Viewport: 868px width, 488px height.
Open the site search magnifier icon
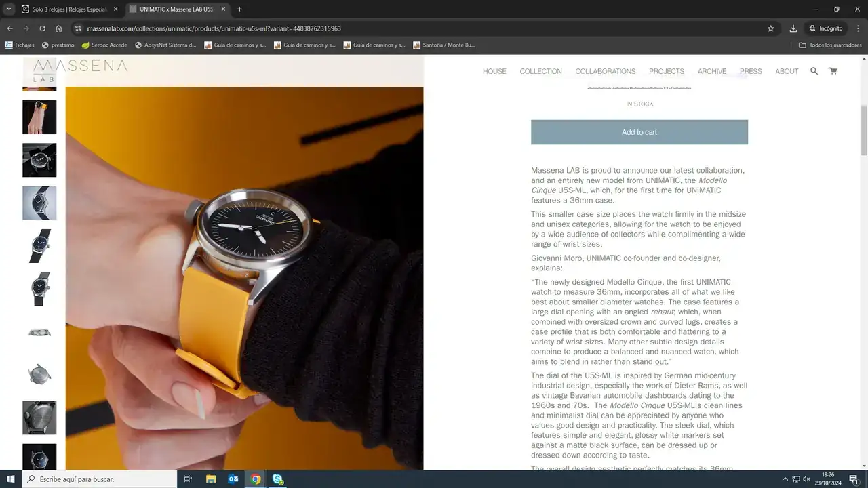click(814, 71)
